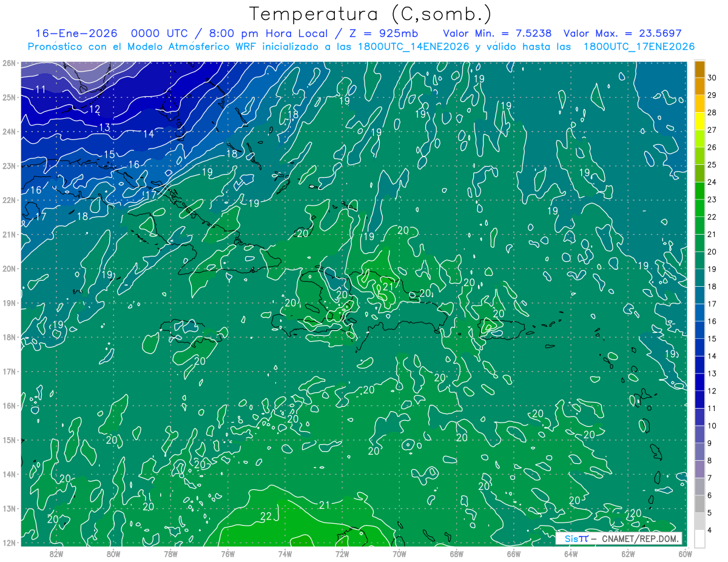Click the legend value 16 on the color bar

(x=712, y=321)
